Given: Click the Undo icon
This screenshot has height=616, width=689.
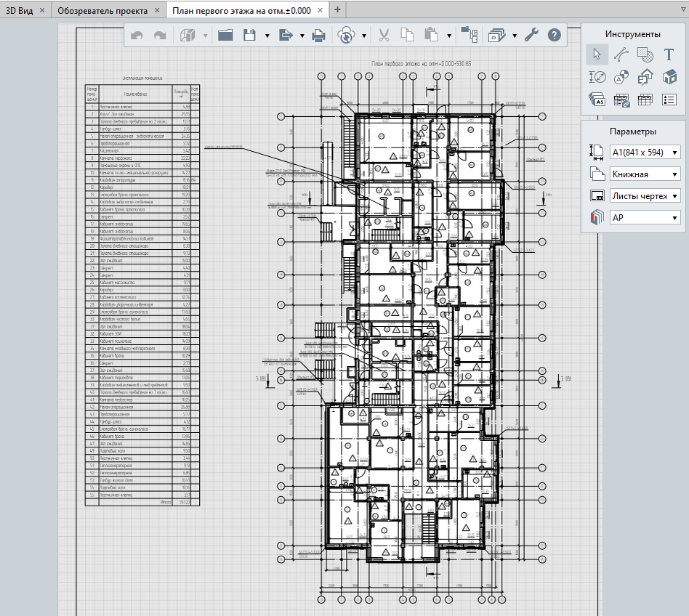Looking at the screenshot, I should [x=136, y=35].
